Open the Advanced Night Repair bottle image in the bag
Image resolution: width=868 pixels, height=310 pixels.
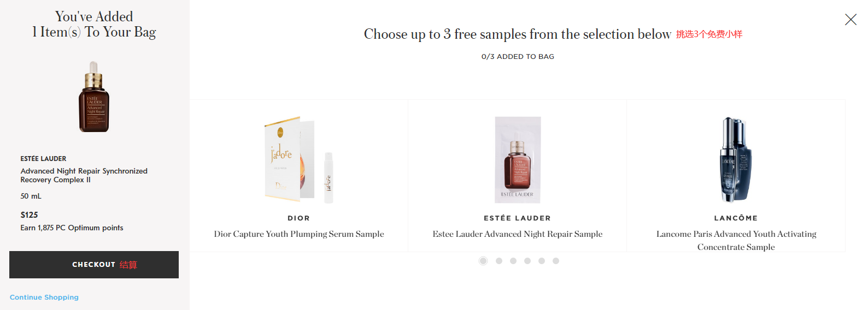coord(94,97)
